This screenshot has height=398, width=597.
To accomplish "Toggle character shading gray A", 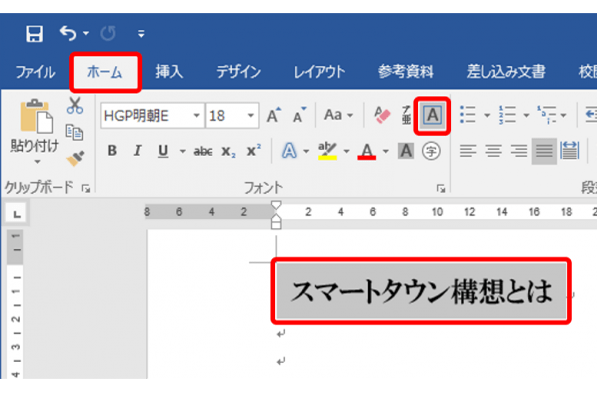I will (x=406, y=151).
